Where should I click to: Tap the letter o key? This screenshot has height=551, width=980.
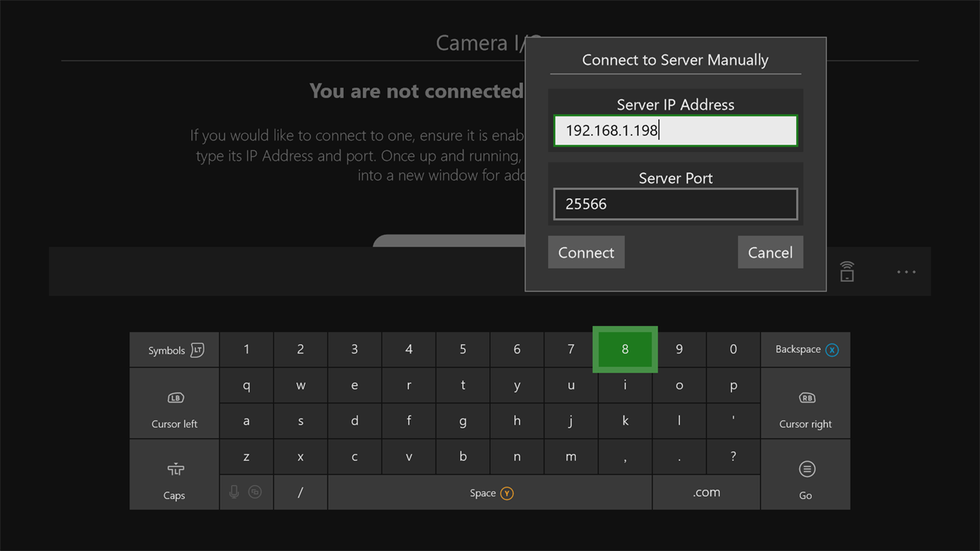pyautogui.click(x=679, y=386)
